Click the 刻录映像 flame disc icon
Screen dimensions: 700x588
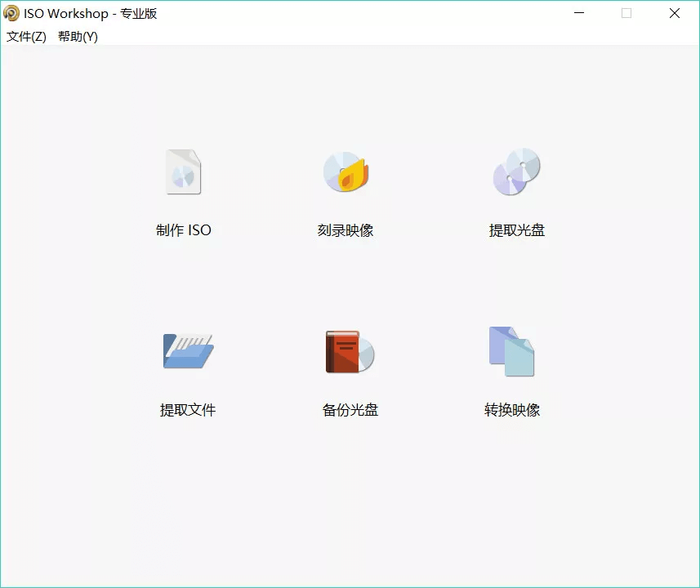346,171
